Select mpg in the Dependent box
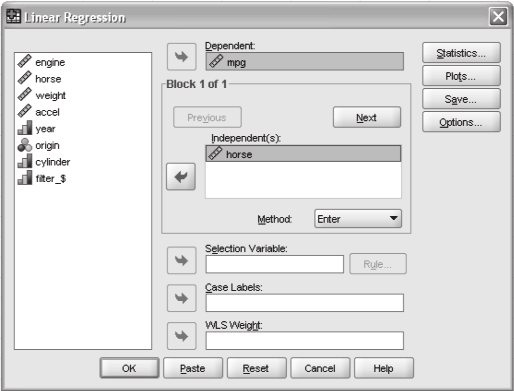This screenshot has height=391, width=514. point(305,62)
